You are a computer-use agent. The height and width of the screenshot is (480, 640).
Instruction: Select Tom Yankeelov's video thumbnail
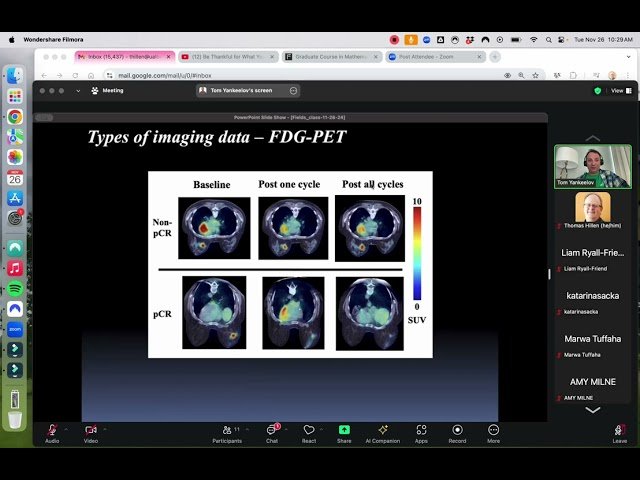593,166
